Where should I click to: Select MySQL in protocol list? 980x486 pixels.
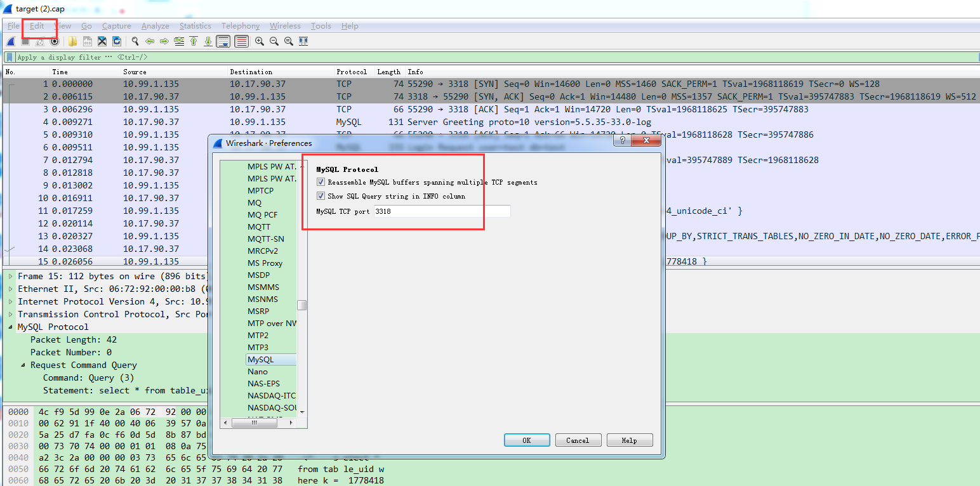pos(271,360)
